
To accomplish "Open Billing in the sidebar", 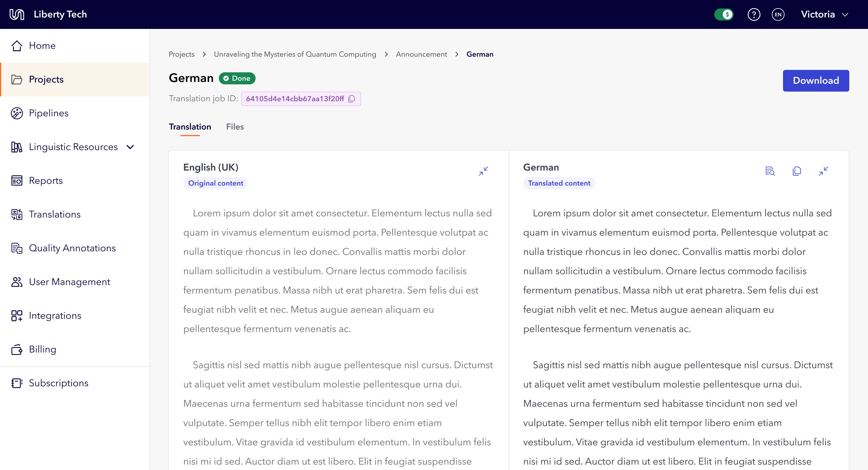I will pos(75,349).
